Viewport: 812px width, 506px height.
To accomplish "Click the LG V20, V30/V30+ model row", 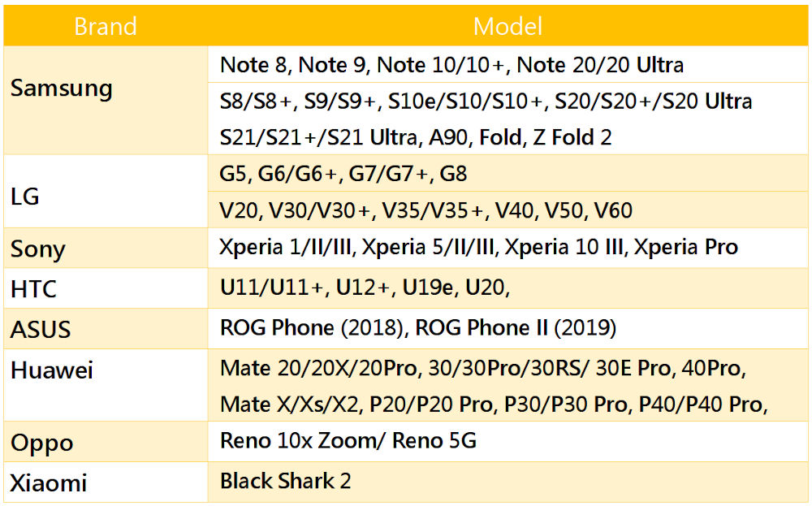I will tap(508, 210).
